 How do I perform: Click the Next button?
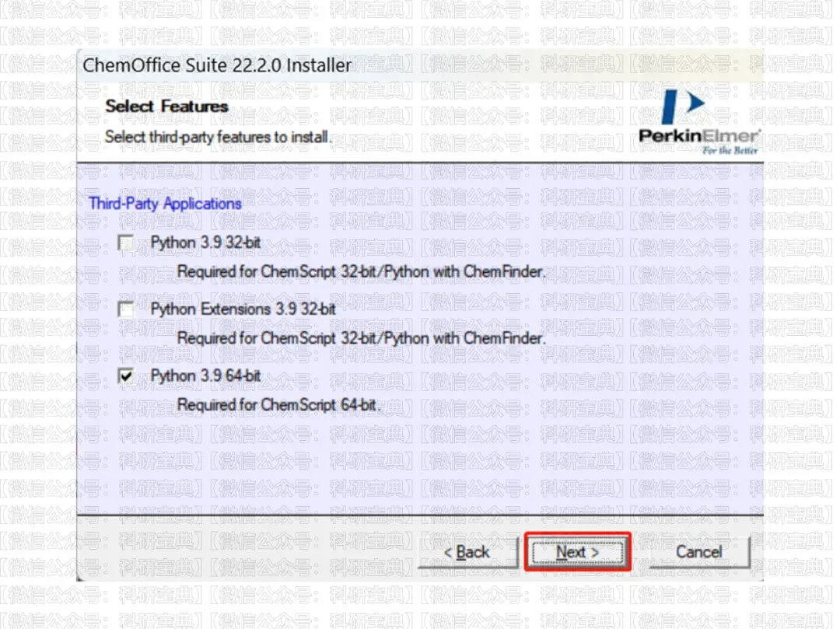[577, 552]
